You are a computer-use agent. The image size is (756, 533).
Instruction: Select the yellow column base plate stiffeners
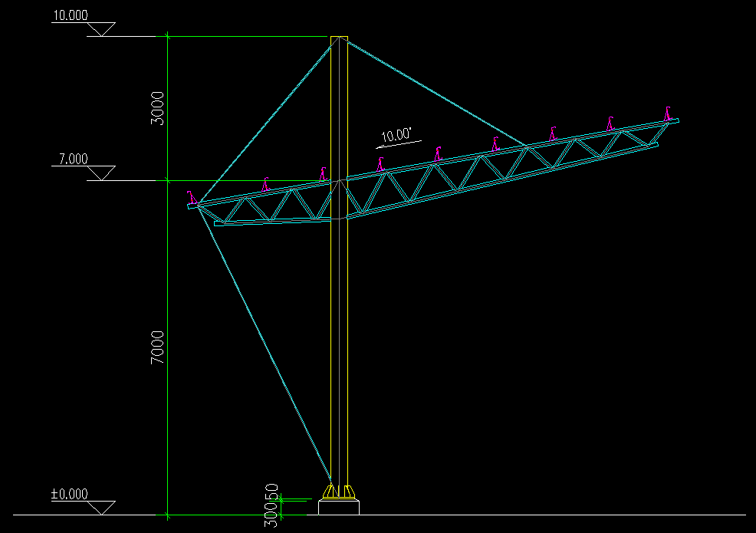click(338, 492)
